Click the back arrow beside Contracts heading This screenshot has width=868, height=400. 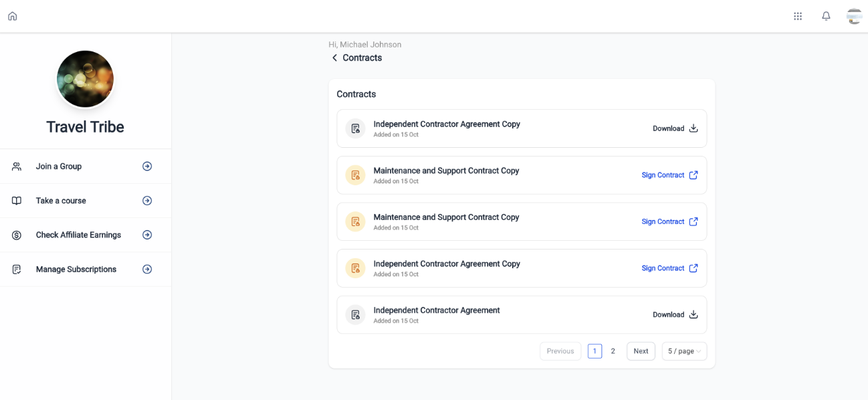334,58
